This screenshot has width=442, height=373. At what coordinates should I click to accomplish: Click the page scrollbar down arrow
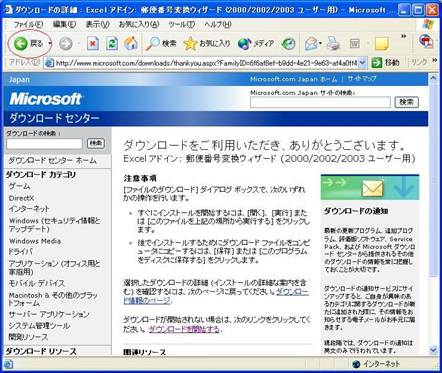[x=433, y=350]
